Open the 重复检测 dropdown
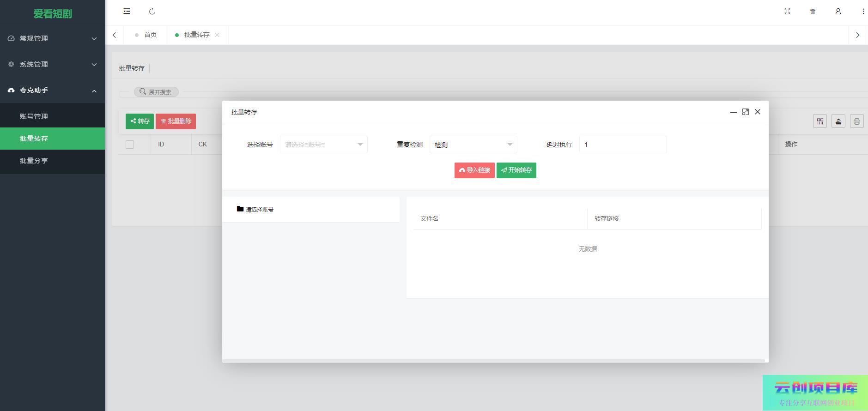 [473, 145]
